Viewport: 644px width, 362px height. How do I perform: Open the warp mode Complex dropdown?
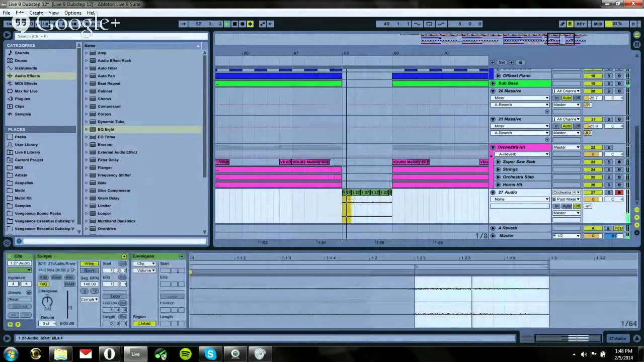pos(89,299)
